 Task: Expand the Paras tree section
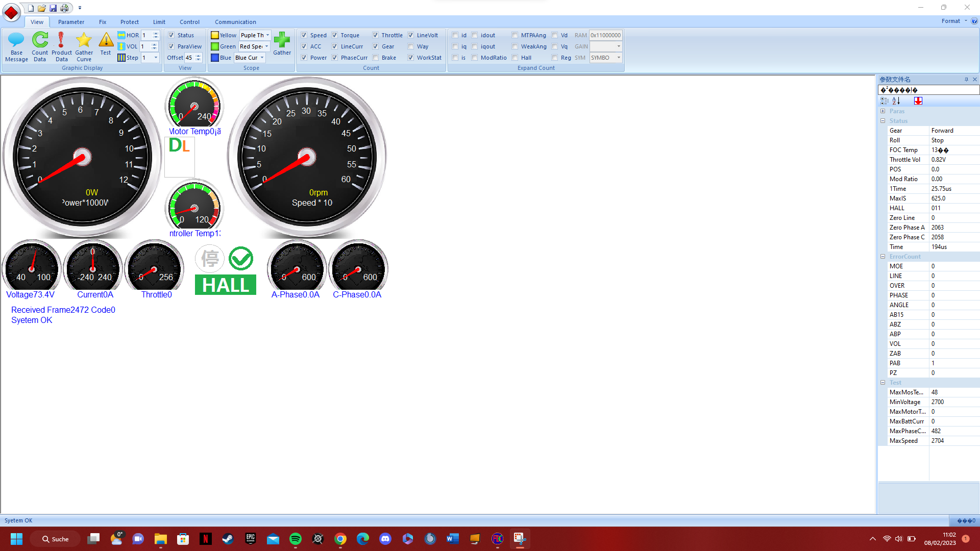point(883,111)
